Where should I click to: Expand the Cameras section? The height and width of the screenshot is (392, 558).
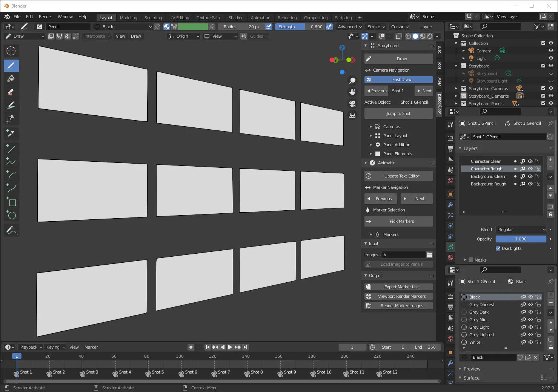(x=371, y=126)
